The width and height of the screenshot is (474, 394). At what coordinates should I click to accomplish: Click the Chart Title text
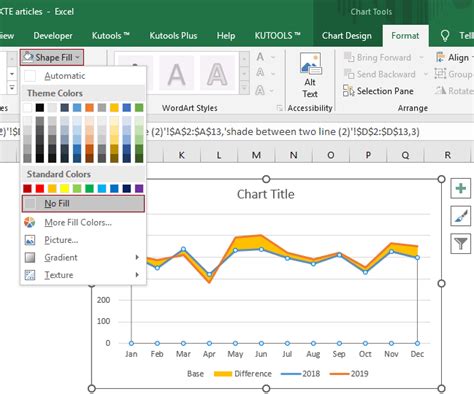click(266, 194)
